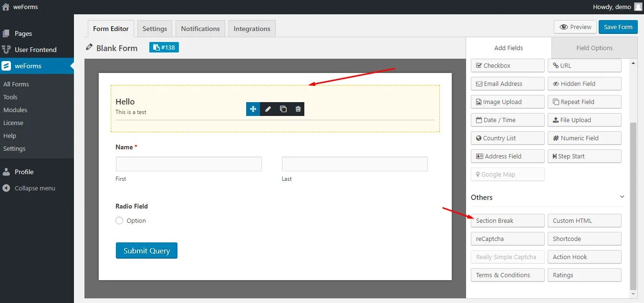644x303 pixels.
Task: Select the Hello section heading
Action: point(125,102)
